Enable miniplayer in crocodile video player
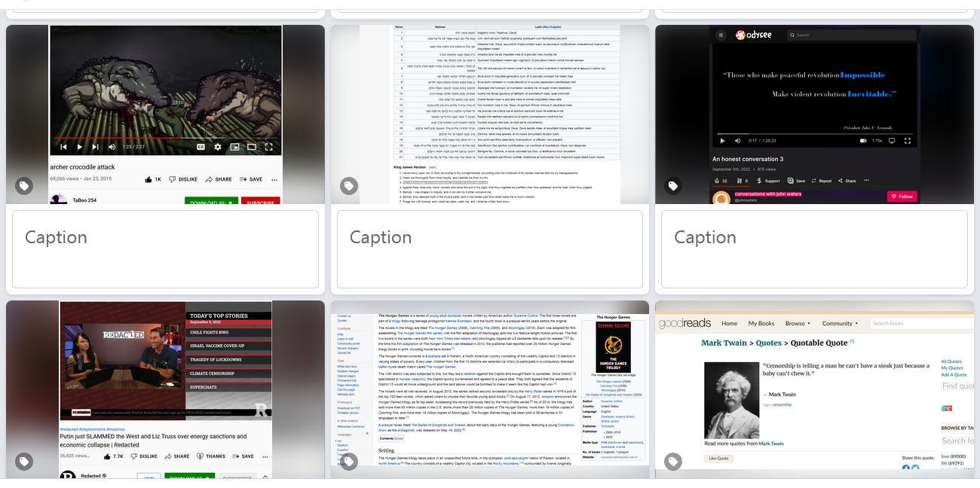 click(x=234, y=147)
